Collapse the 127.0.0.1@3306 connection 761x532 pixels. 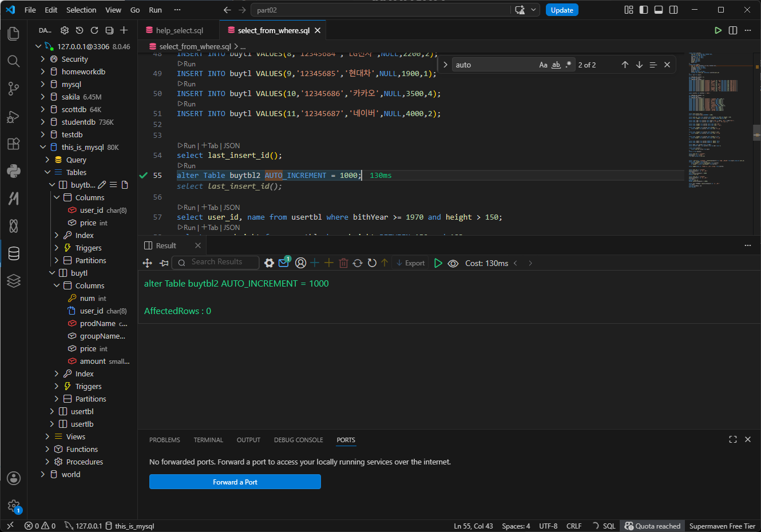[38, 46]
